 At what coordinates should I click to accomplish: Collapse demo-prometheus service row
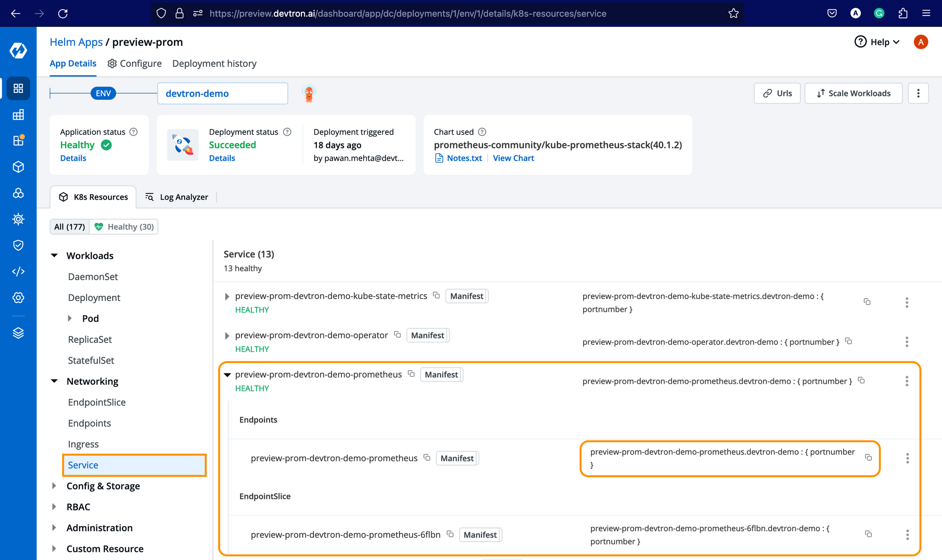227,374
